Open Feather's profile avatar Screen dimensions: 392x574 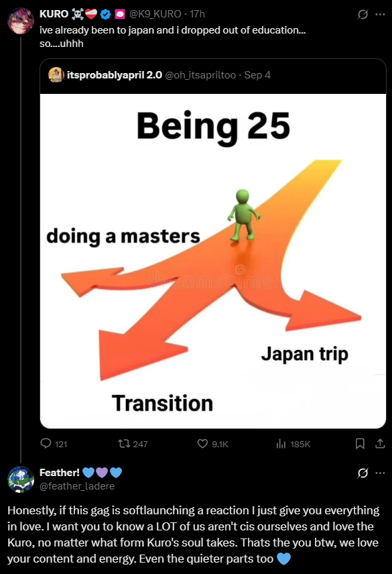(x=21, y=479)
